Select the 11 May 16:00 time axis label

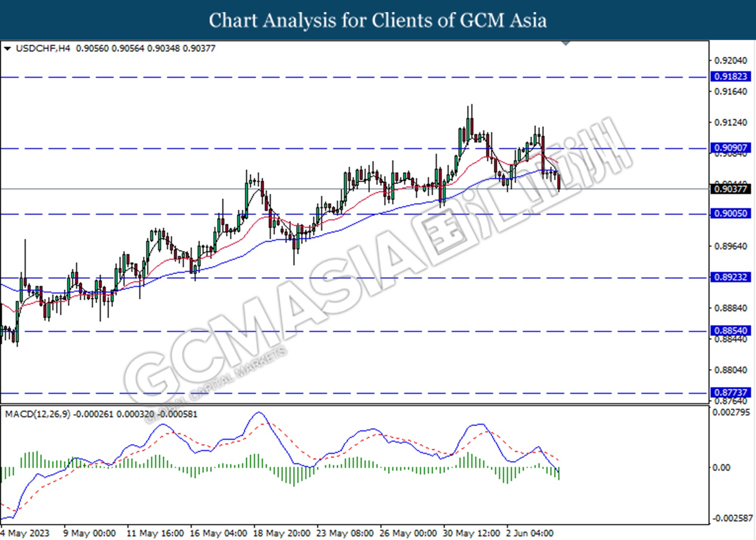155,533
